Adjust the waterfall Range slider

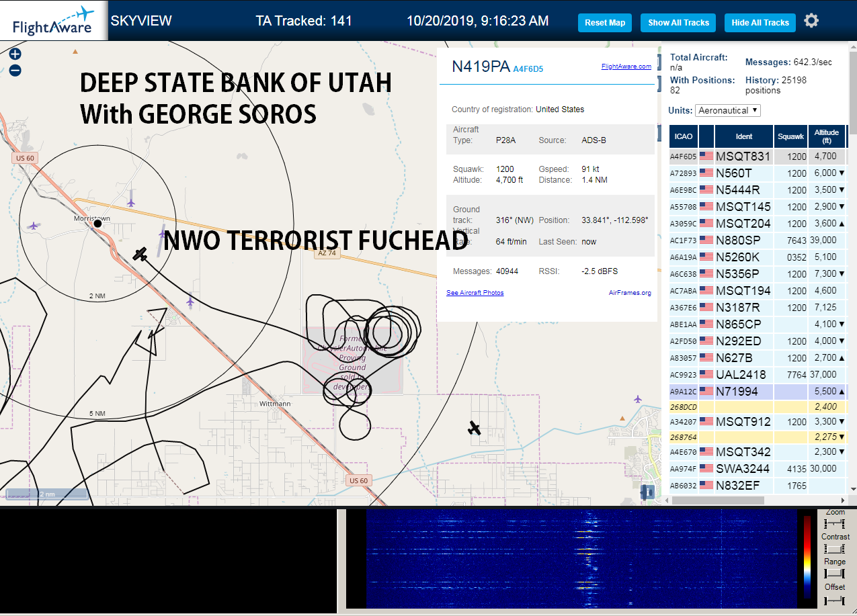click(834, 573)
